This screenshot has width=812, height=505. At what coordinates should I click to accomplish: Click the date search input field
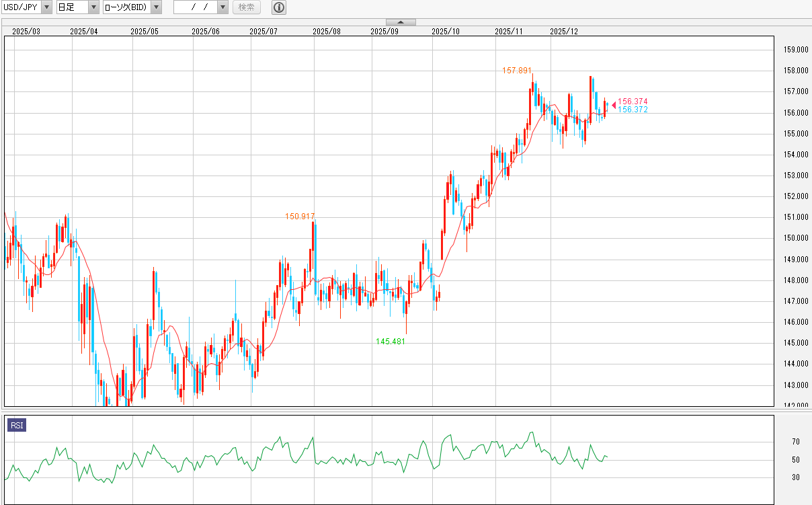[195, 7]
